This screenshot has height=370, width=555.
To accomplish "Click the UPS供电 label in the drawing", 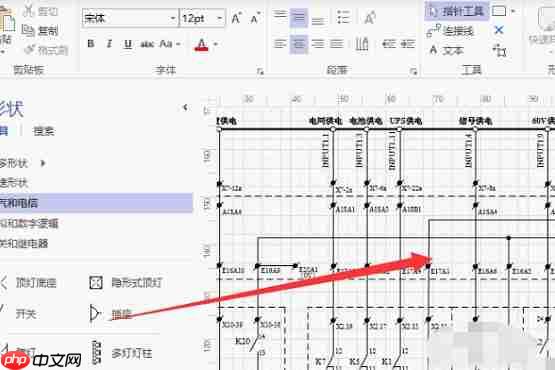I will pyautogui.click(x=406, y=121).
